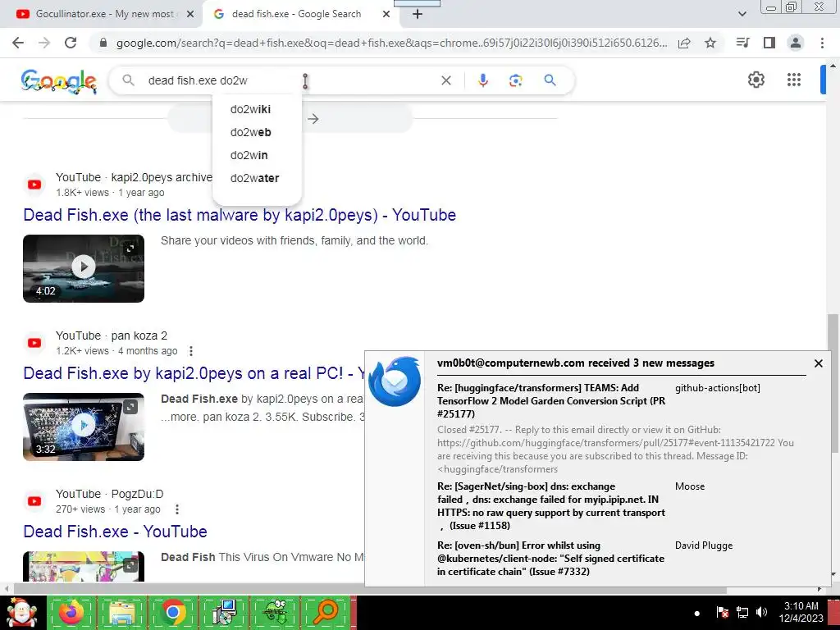Open the Chrome side panel icon
The image size is (840, 630).
[769, 43]
